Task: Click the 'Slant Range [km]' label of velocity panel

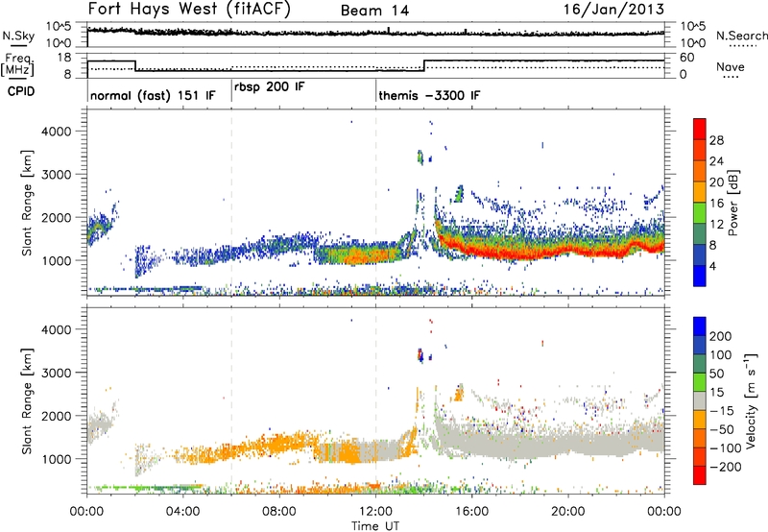Action: 27,400
